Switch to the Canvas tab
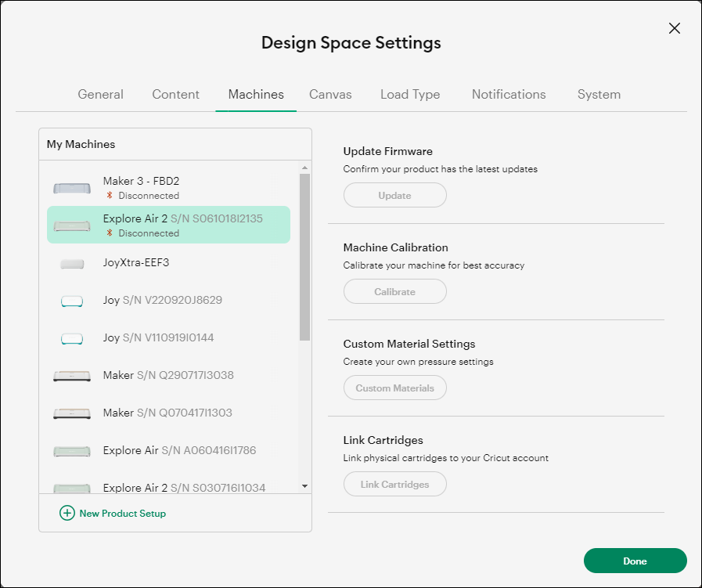 (330, 94)
